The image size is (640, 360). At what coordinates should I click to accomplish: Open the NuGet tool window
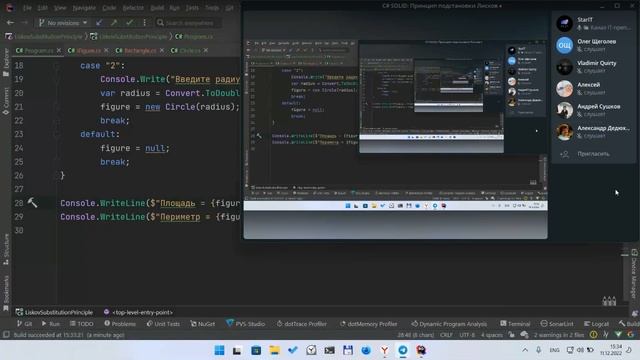(202, 324)
